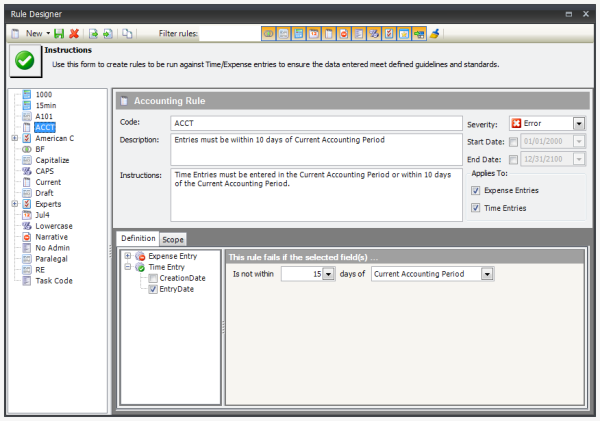Image resolution: width=600 pixels, height=421 pixels.
Task: Check the CreationDate field checkbox
Action: [x=153, y=278]
